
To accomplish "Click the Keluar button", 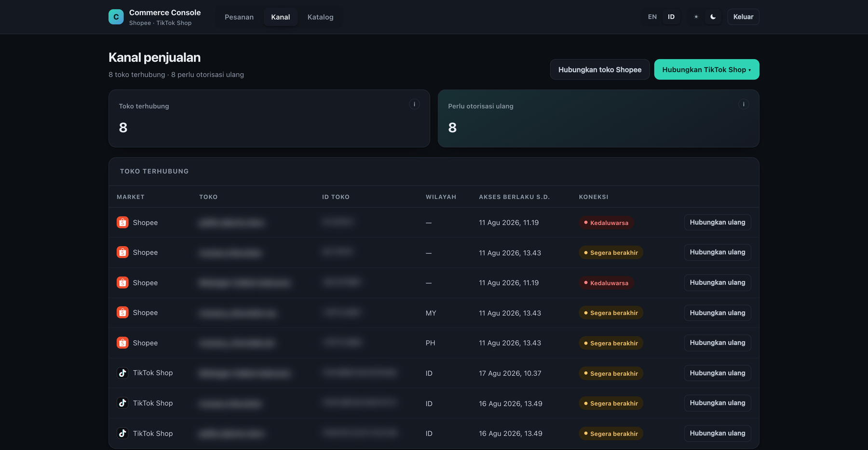I will pyautogui.click(x=743, y=17).
